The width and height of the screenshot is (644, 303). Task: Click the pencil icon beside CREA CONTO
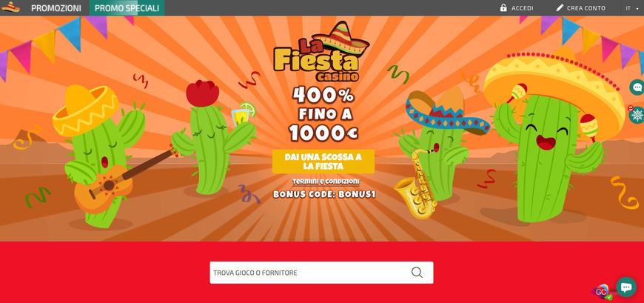pos(560,8)
